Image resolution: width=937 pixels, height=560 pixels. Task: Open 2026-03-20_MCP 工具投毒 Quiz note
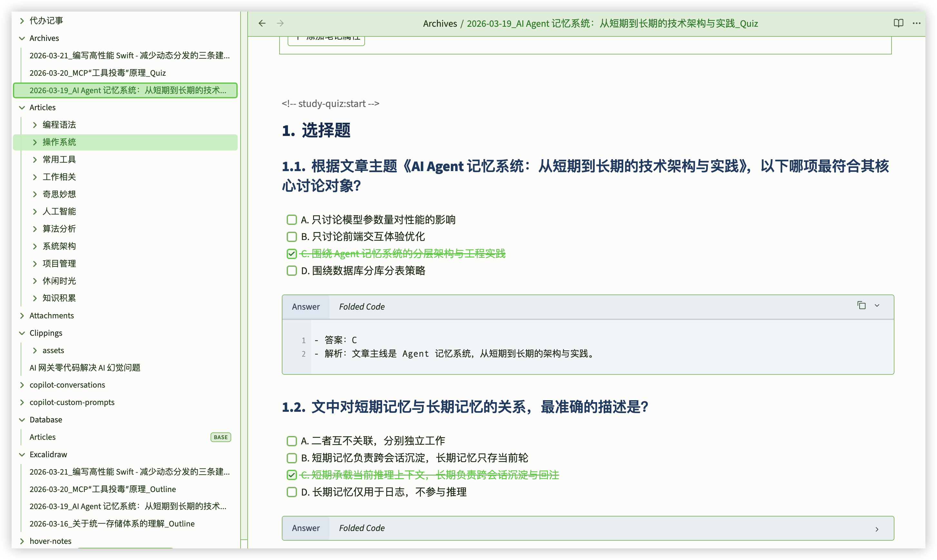(97, 73)
